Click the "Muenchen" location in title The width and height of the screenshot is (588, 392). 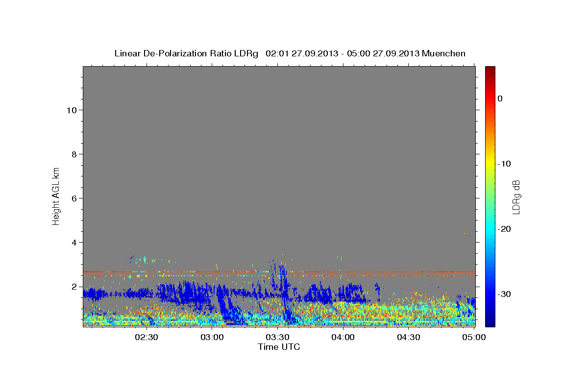point(444,53)
